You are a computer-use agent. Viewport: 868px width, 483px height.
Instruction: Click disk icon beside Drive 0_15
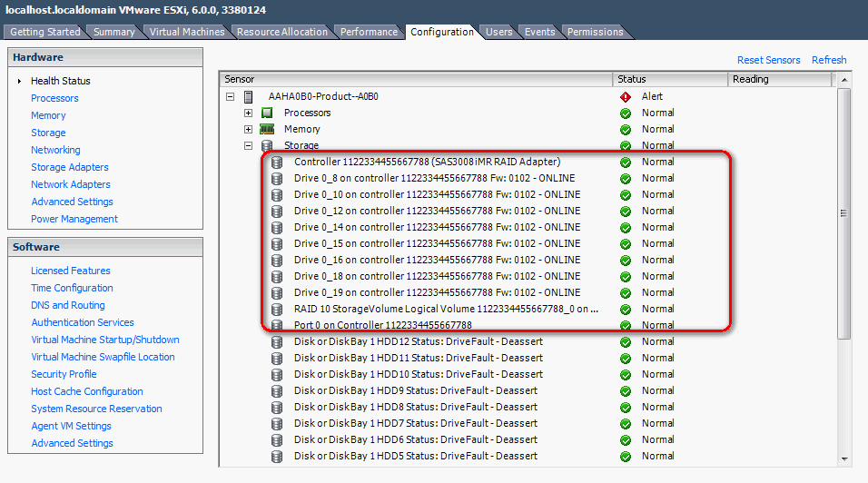[277, 244]
